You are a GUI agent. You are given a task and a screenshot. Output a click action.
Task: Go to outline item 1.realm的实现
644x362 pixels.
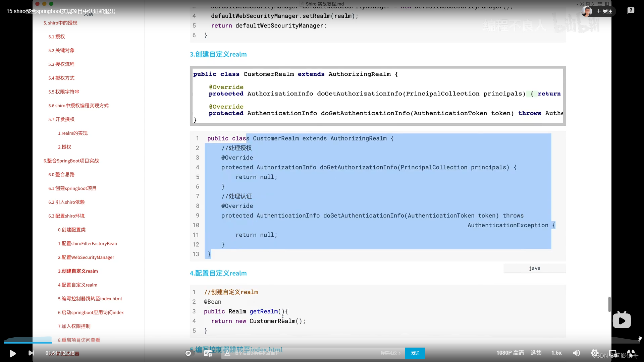(73, 133)
